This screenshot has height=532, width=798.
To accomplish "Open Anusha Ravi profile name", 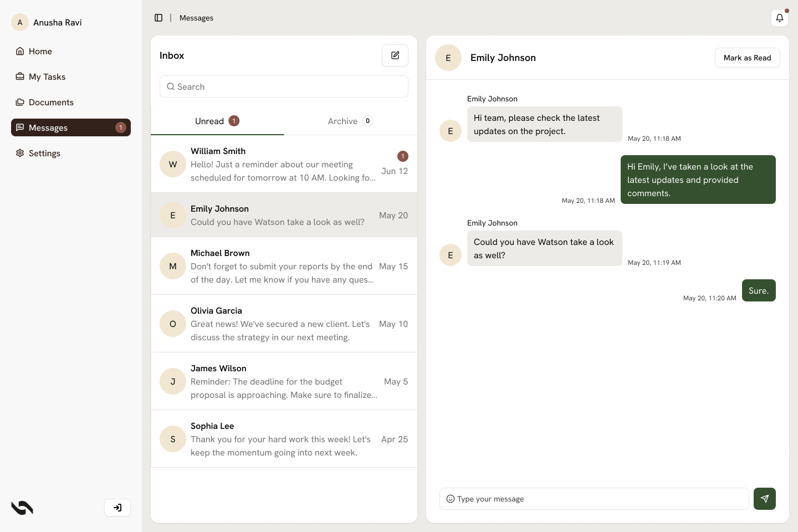I will pyautogui.click(x=58, y=22).
